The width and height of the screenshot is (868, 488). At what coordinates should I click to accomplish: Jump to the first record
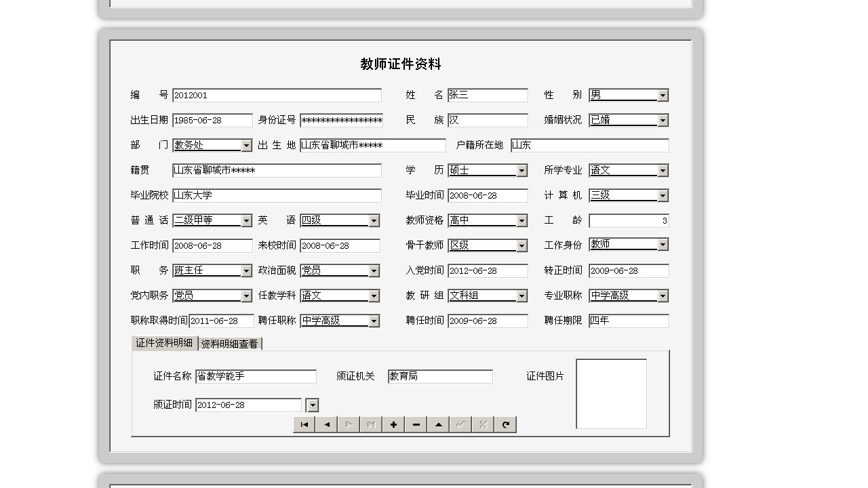click(x=303, y=424)
